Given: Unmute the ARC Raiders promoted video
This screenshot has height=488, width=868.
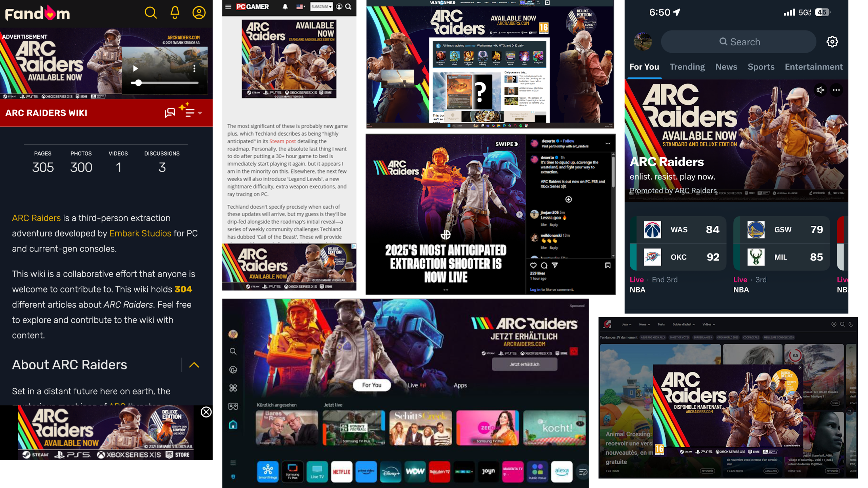Looking at the screenshot, I should [x=820, y=90].
